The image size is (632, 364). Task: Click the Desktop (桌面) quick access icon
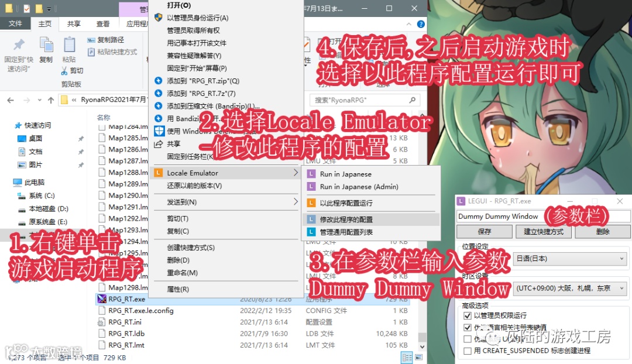click(x=22, y=139)
